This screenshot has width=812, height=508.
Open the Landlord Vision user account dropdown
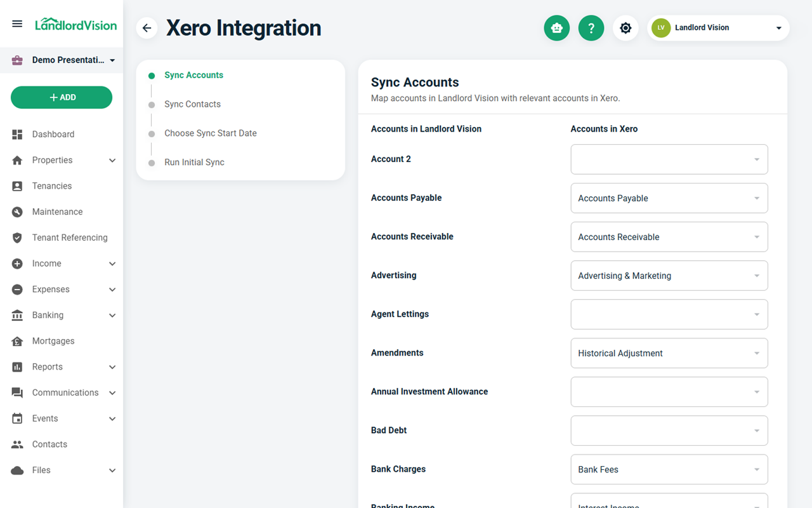pos(718,28)
